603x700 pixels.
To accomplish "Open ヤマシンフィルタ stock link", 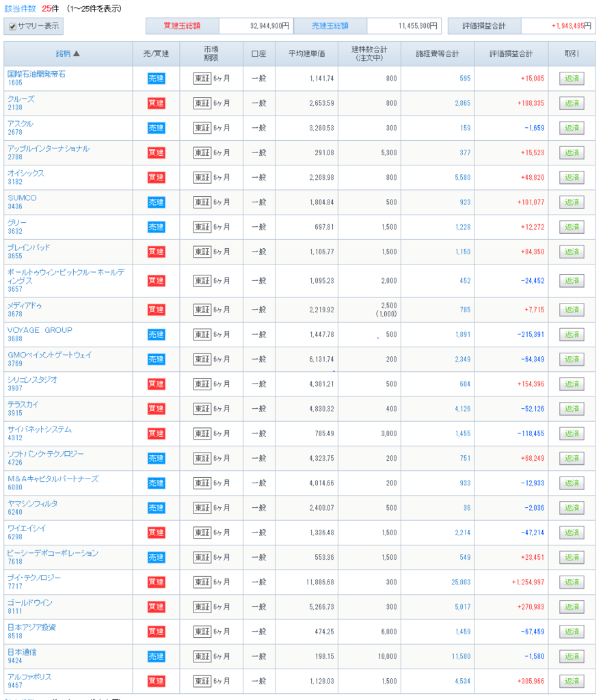I will coord(33,504).
